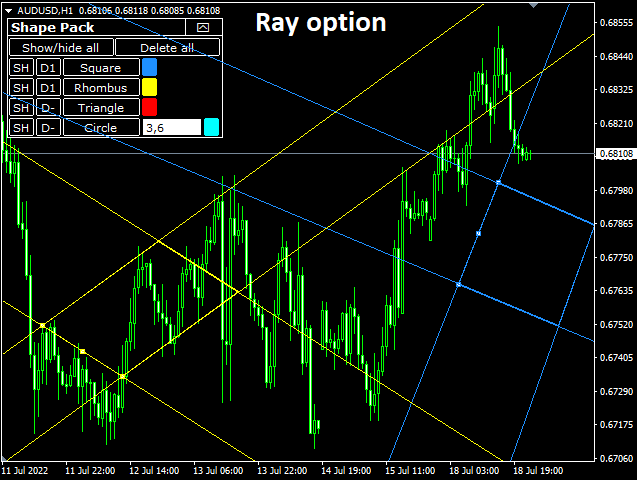Screen dimensions: 640x480
Task: Toggle the D- option for Circle
Action: click(x=48, y=127)
